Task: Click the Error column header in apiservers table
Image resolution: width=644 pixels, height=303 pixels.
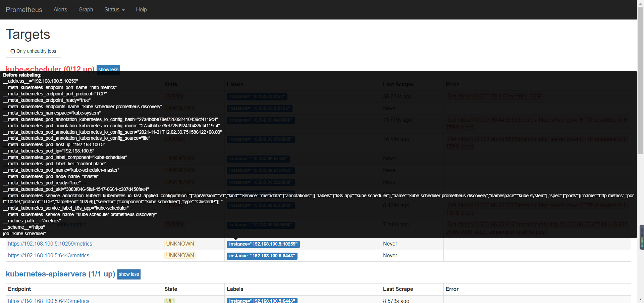Action: pyautogui.click(x=452, y=289)
